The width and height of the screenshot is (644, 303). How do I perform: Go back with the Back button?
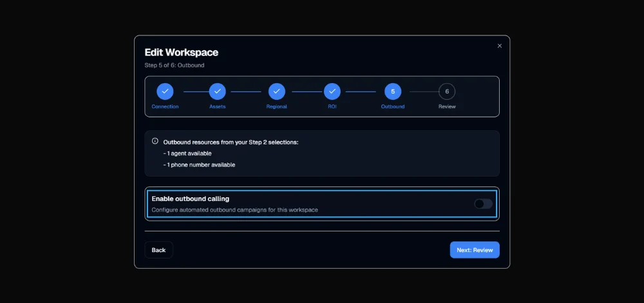(158, 250)
